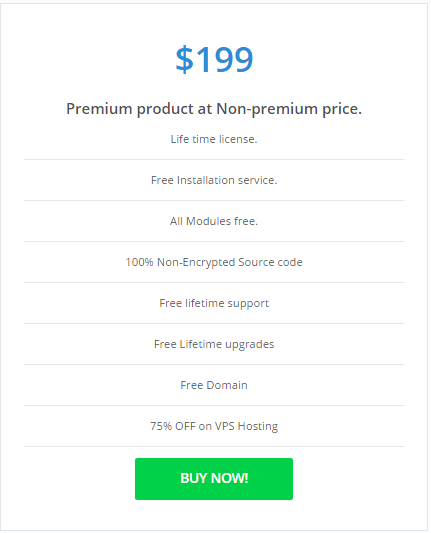Click the word Installation in feature list
This screenshot has height=533, width=431.
(206, 180)
